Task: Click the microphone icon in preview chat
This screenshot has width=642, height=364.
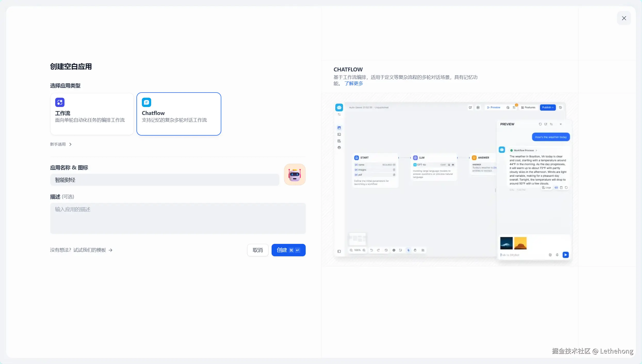Action: (557, 255)
